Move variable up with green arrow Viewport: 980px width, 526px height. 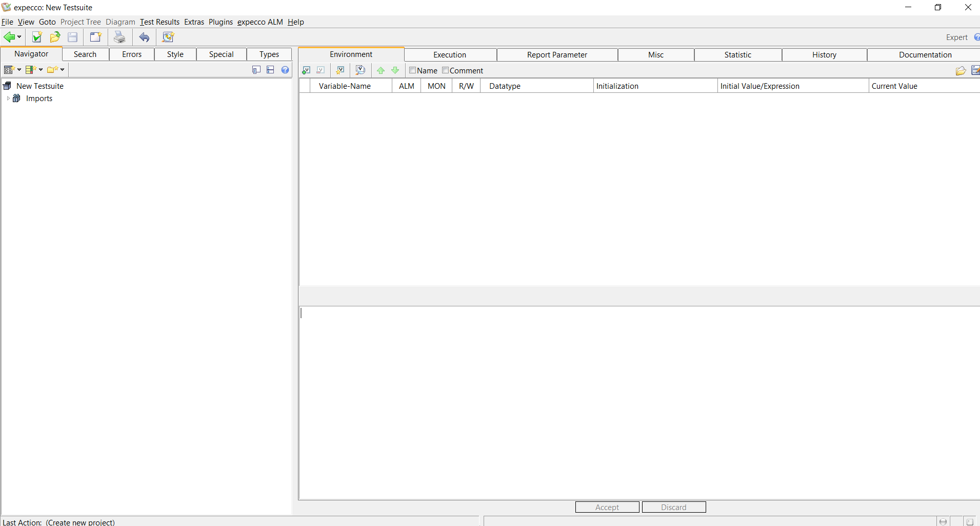[381, 70]
